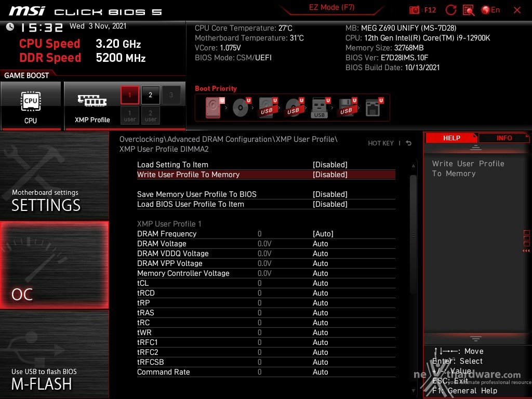Click the help panel top resize handle
This screenshot has width=532, height=399.
click(476, 148)
